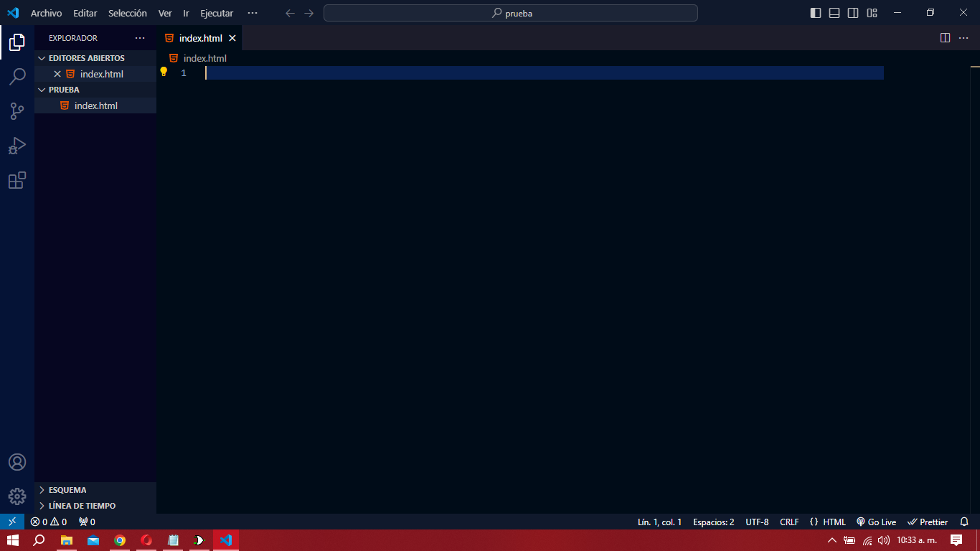This screenshot has height=551, width=980.
Task: Open the remote window indicator
Action: [x=12, y=522]
